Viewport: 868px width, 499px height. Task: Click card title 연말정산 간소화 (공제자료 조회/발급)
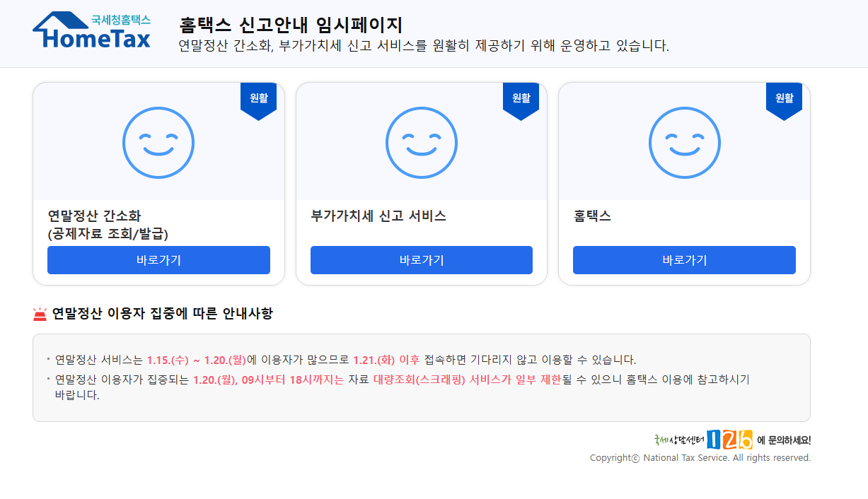pos(108,225)
